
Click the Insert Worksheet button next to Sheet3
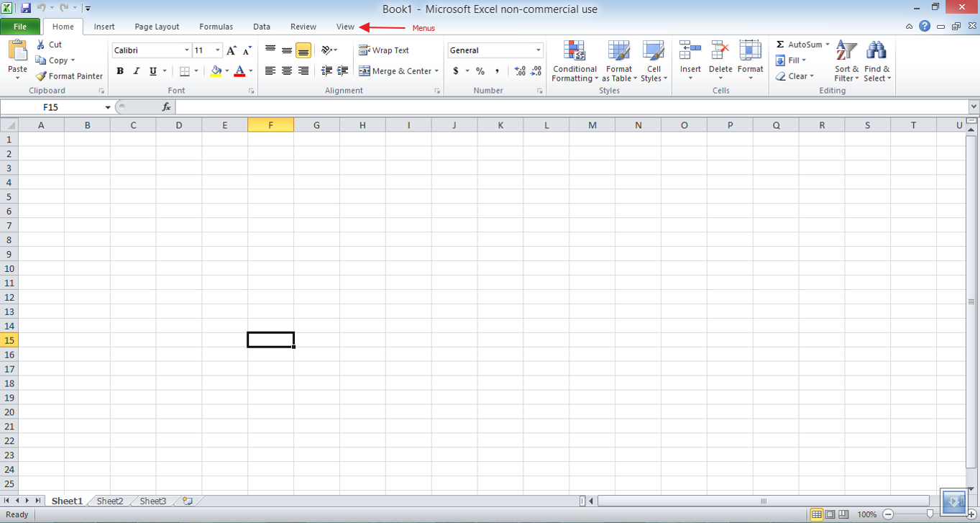pos(186,500)
